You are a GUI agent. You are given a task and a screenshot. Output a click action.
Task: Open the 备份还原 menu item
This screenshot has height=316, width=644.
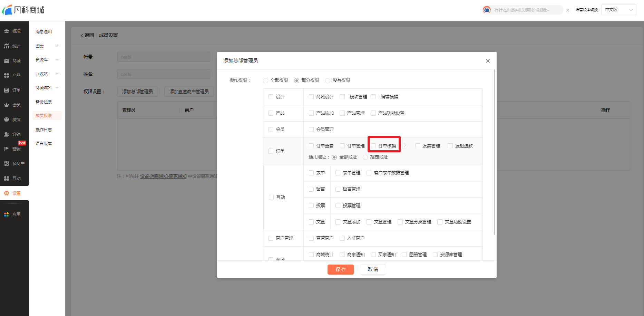point(44,102)
